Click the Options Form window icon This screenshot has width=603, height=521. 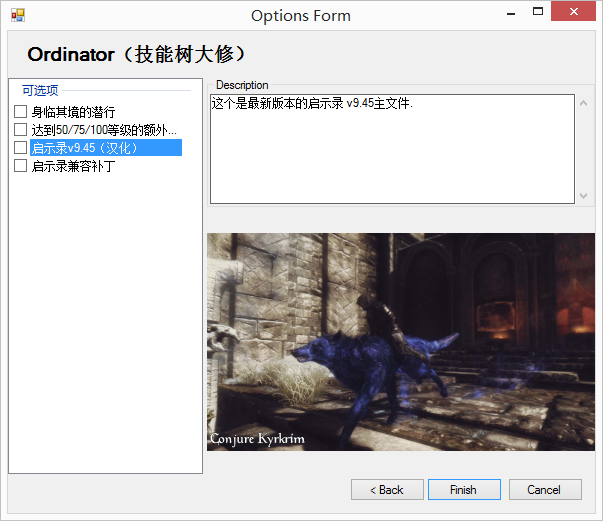coord(16,15)
